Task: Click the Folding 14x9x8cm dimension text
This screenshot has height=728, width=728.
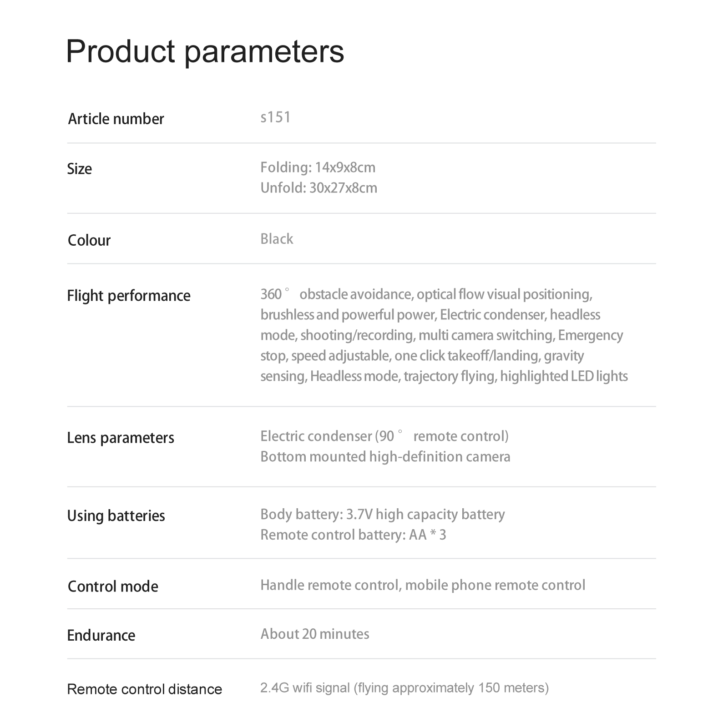Action: click(x=318, y=167)
